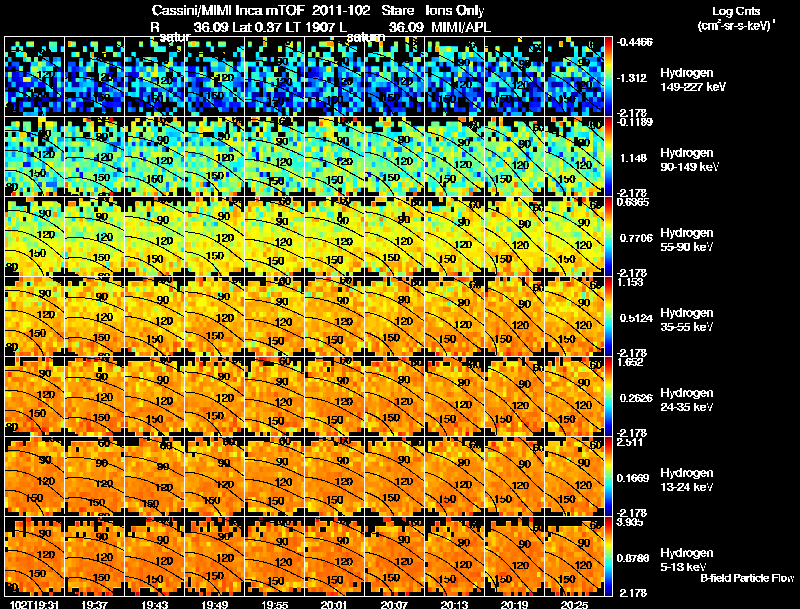Image resolution: width=800 pixels, height=609 pixels.
Task: Click the color scale bar for 149-227 keV row
Action: [608, 76]
